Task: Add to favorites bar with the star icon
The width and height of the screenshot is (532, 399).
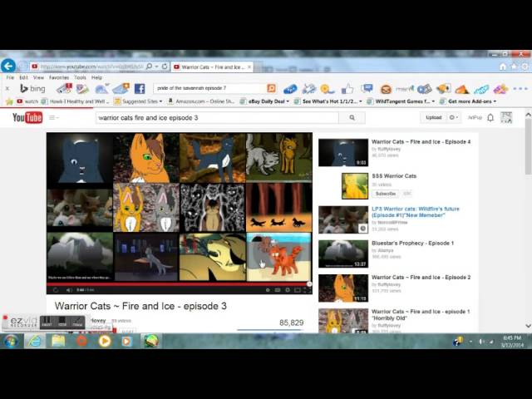Action: click(9, 101)
